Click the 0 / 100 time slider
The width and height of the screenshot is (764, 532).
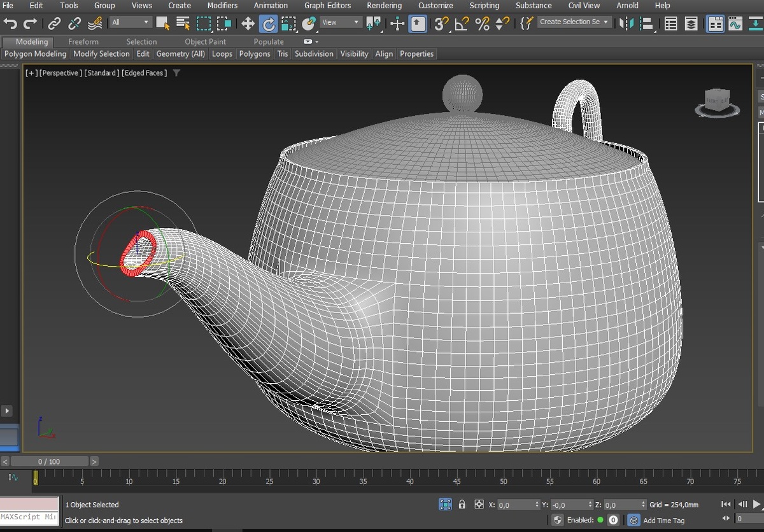[x=49, y=461]
